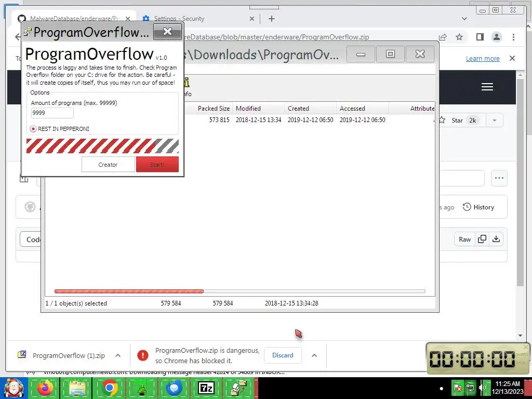Click the 7-Zip extraction progress bar

point(240,291)
